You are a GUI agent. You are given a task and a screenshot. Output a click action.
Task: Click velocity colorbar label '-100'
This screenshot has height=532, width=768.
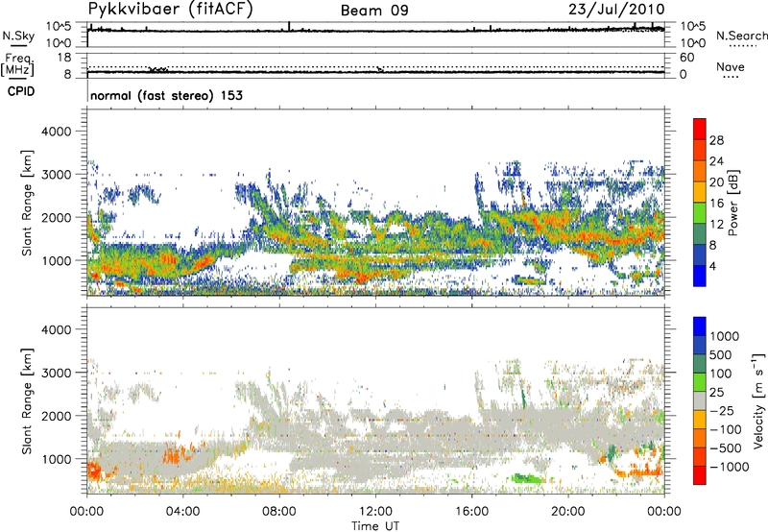click(725, 429)
